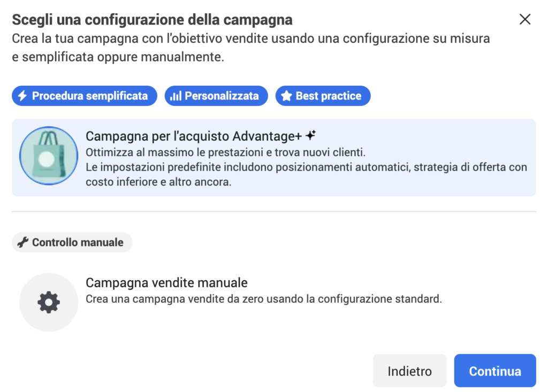Select the Personalizzata tag label
The width and height of the screenshot is (548, 392).
[222, 96]
